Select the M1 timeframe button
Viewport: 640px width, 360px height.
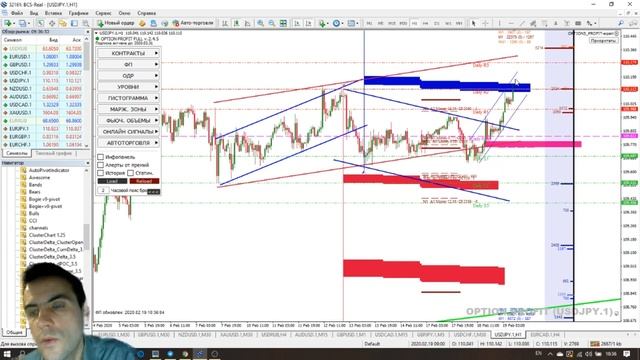[369, 23]
